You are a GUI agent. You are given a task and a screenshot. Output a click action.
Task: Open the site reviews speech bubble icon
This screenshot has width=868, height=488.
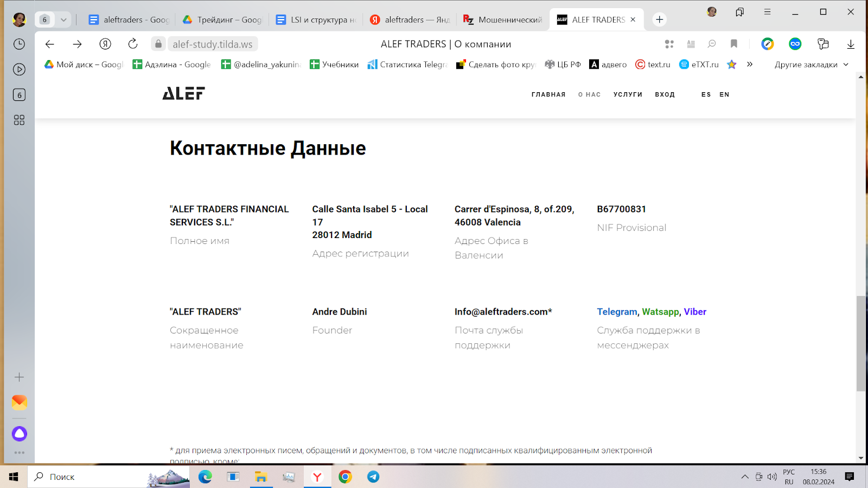point(712,44)
